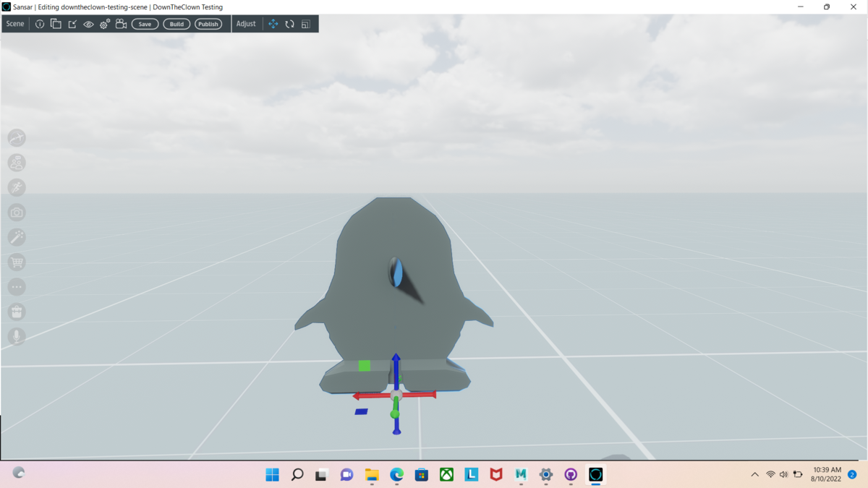The image size is (868, 488).
Task: Toggle visibility with the eye icon
Action: [88, 24]
